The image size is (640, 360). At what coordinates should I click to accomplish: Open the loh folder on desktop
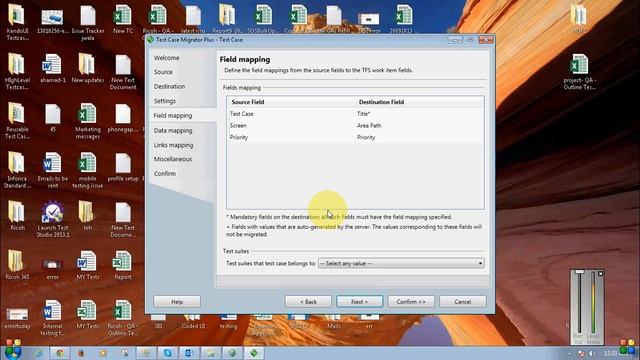87,216
